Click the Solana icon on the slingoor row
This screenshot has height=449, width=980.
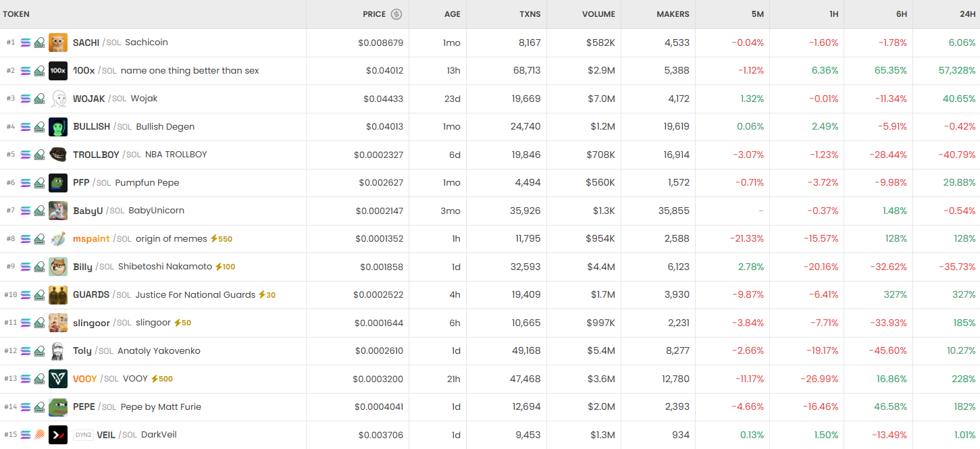[25, 323]
